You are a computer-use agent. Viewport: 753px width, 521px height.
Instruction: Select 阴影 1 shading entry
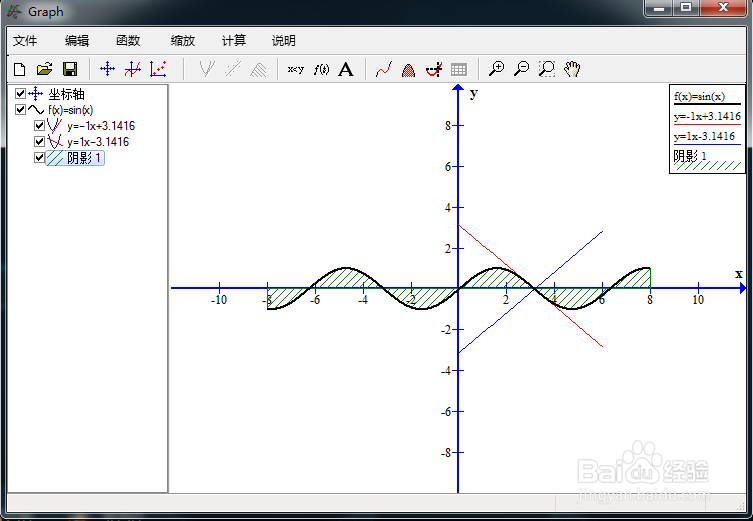(x=84, y=158)
